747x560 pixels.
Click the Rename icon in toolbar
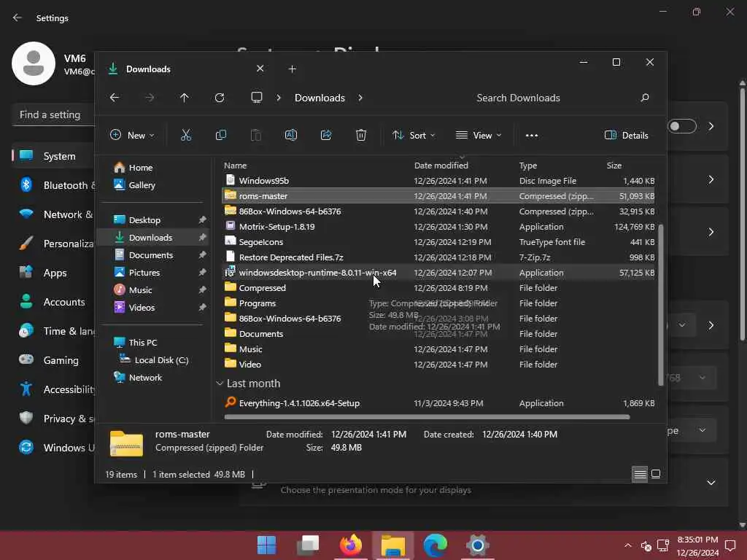click(291, 135)
